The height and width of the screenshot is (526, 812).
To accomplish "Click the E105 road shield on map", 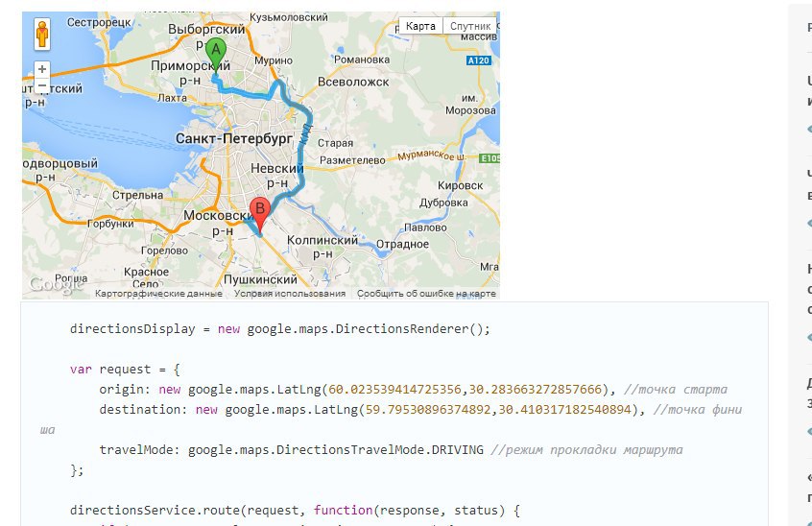I will [x=490, y=158].
